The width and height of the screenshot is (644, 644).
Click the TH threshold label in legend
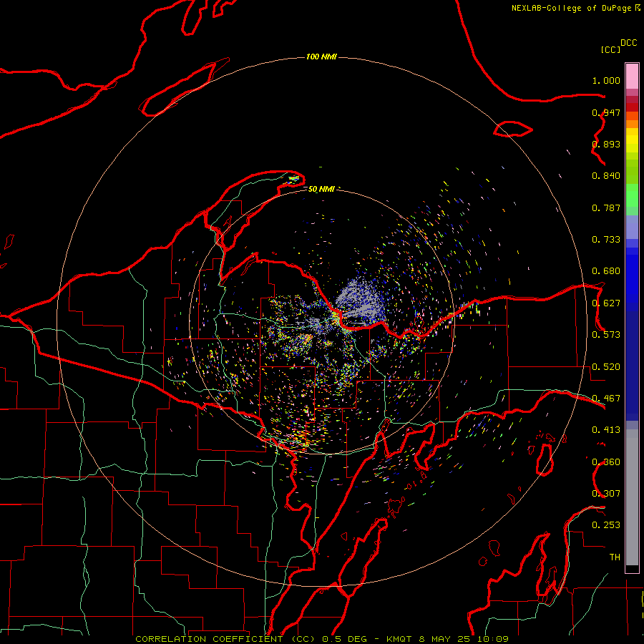click(615, 557)
